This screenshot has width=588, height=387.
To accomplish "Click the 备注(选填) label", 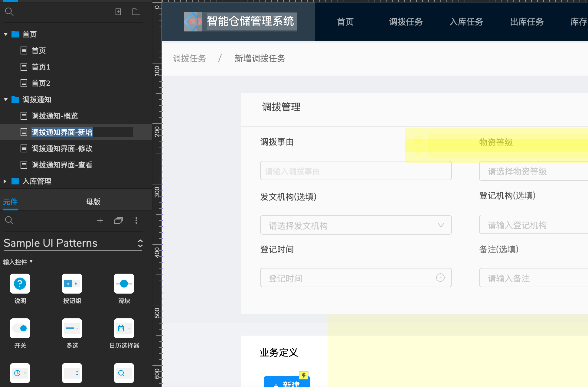I will click(x=499, y=249).
